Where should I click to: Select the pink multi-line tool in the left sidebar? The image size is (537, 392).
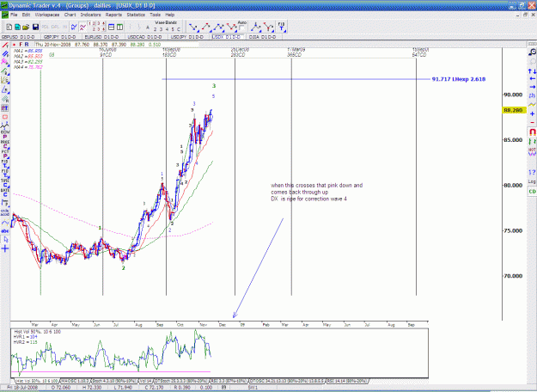click(5, 62)
